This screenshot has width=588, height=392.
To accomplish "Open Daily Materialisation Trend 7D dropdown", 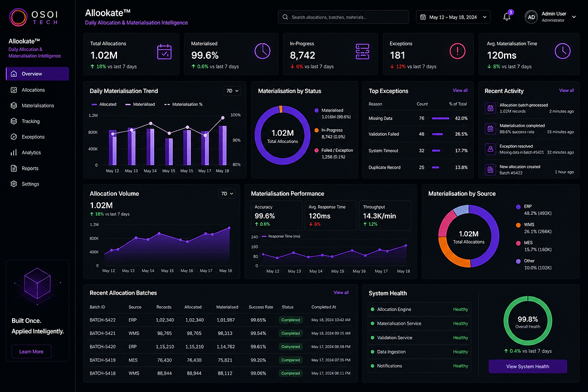I will click(x=233, y=91).
